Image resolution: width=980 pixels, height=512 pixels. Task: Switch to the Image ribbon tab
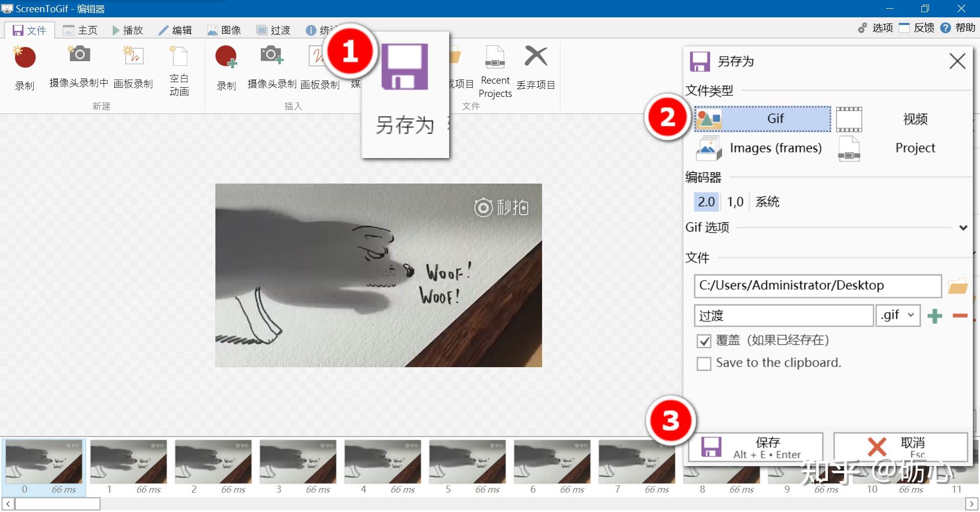coord(224,30)
